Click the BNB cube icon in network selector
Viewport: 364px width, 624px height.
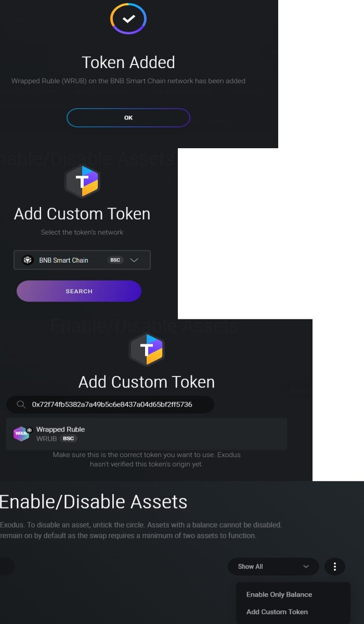[x=28, y=260]
